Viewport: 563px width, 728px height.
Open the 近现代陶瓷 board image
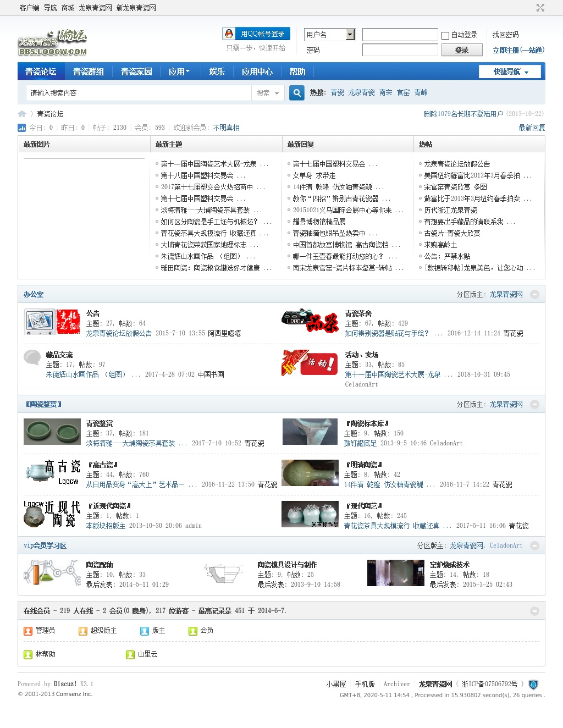pyautogui.click(x=52, y=514)
